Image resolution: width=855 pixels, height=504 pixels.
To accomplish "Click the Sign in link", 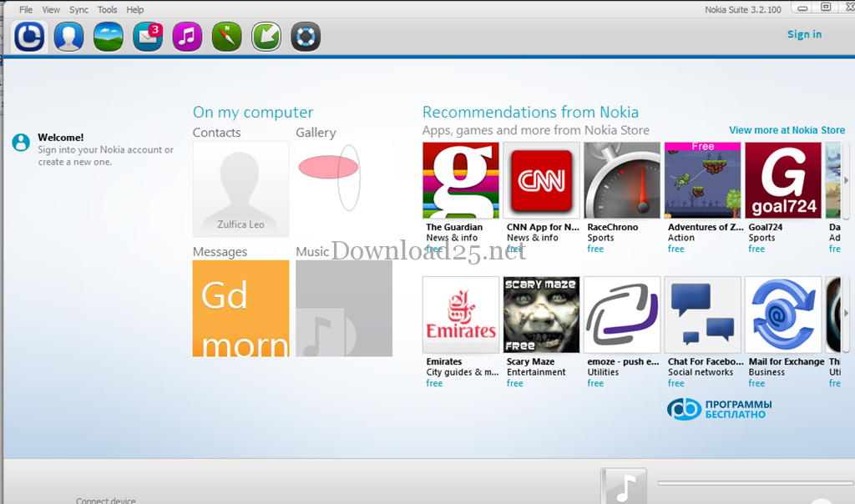I will (x=804, y=34).
